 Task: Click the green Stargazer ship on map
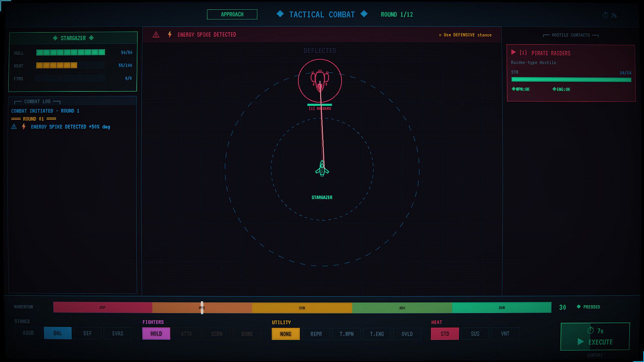click(322, 169)
